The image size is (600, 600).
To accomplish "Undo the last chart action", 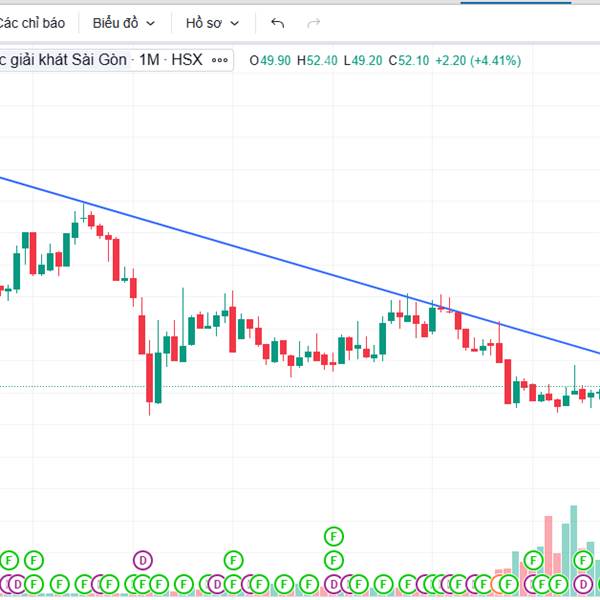I will (277, 23).
